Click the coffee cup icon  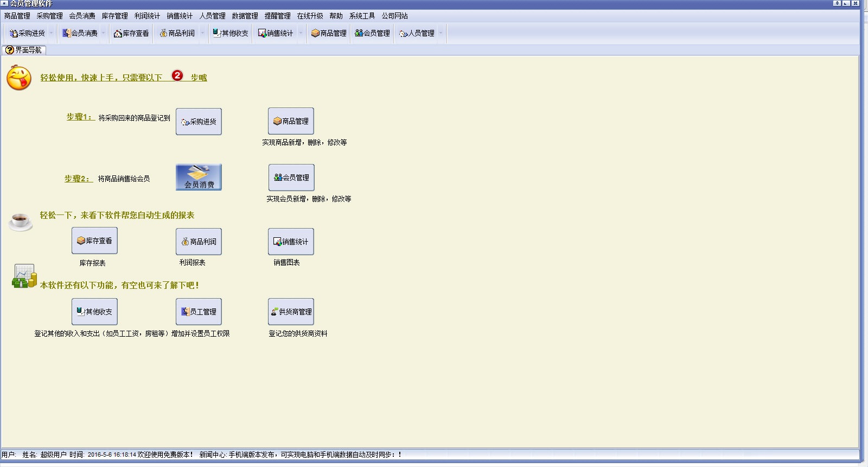[x=21, y=222]
